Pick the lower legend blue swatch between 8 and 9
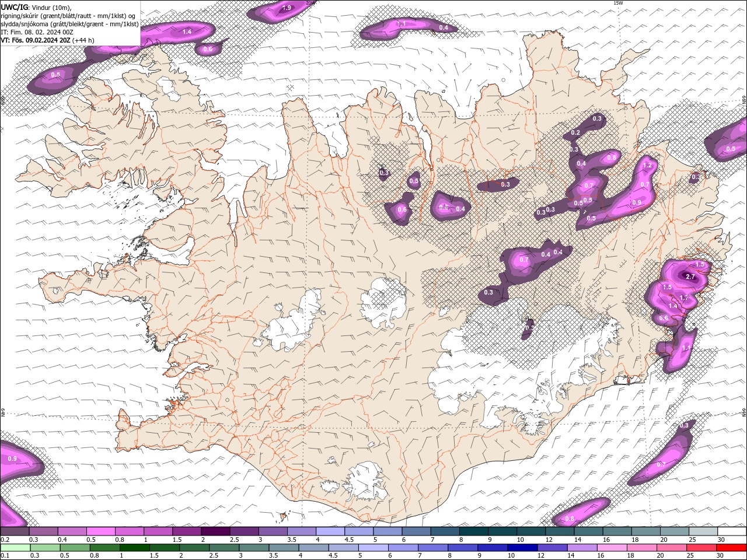The height and width of the screenshot is (560, 747). coord(463,547)
